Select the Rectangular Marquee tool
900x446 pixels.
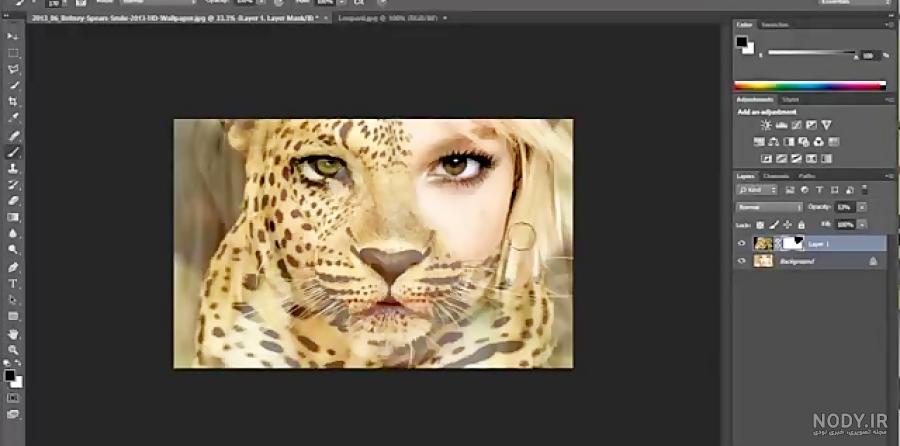13,53
